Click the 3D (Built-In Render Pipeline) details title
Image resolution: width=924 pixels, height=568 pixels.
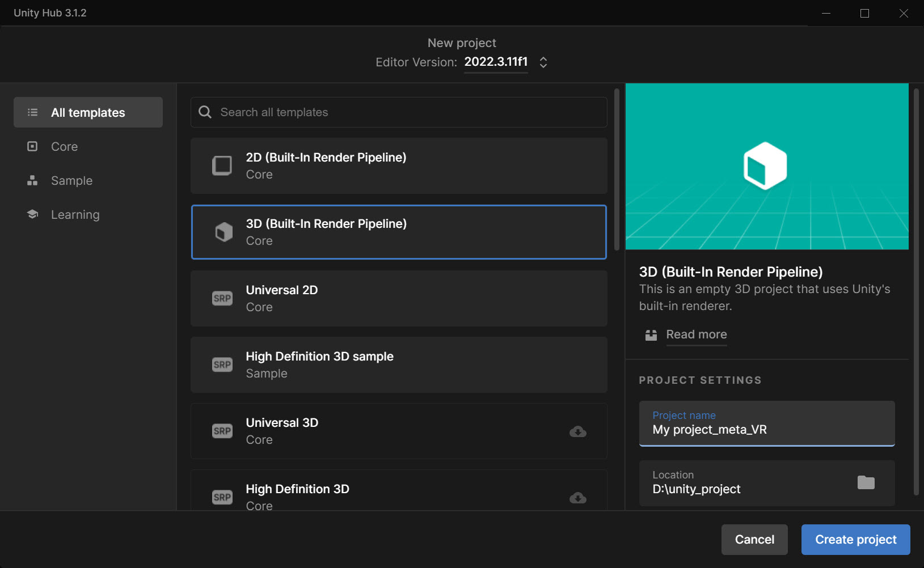[731, 272]
